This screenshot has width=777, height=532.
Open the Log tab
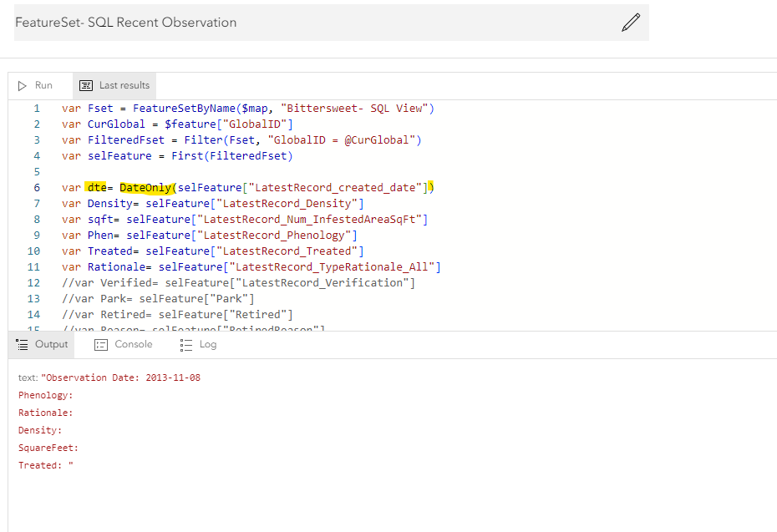(199, 344)
